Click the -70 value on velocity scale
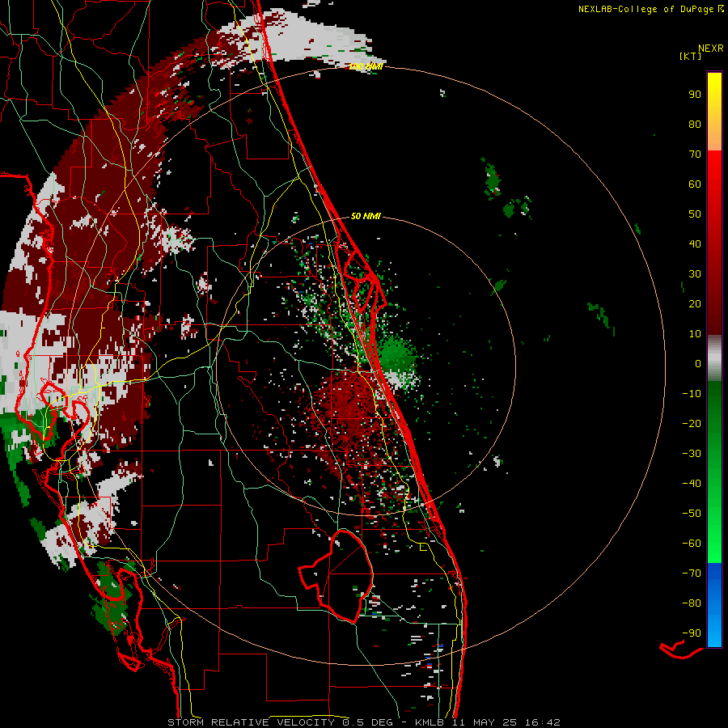 (x=692, y=574)
